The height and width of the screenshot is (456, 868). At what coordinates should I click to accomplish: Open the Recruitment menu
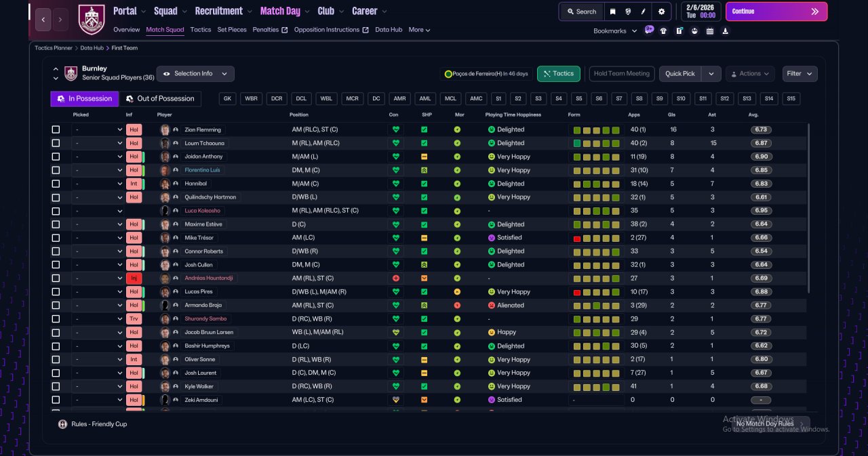[x=223, y=11]
